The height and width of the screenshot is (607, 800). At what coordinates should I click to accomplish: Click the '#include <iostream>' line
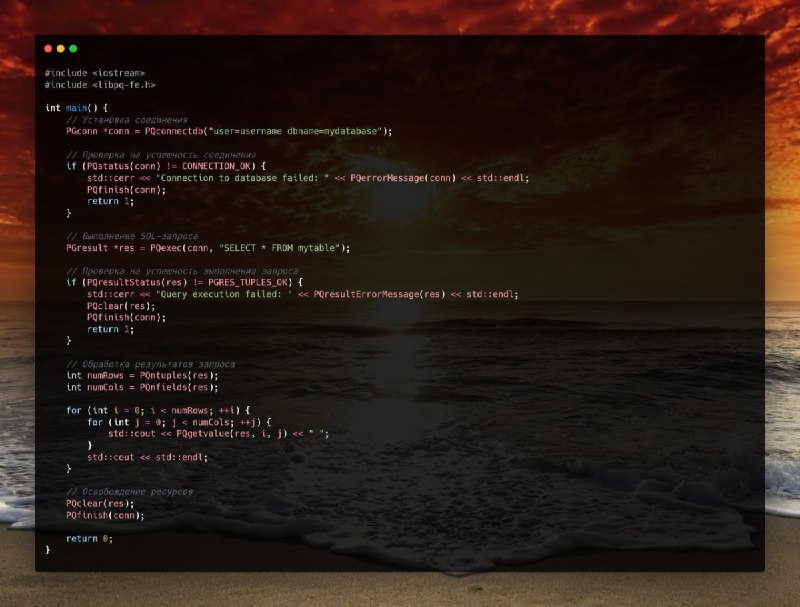tap(95, 73)
